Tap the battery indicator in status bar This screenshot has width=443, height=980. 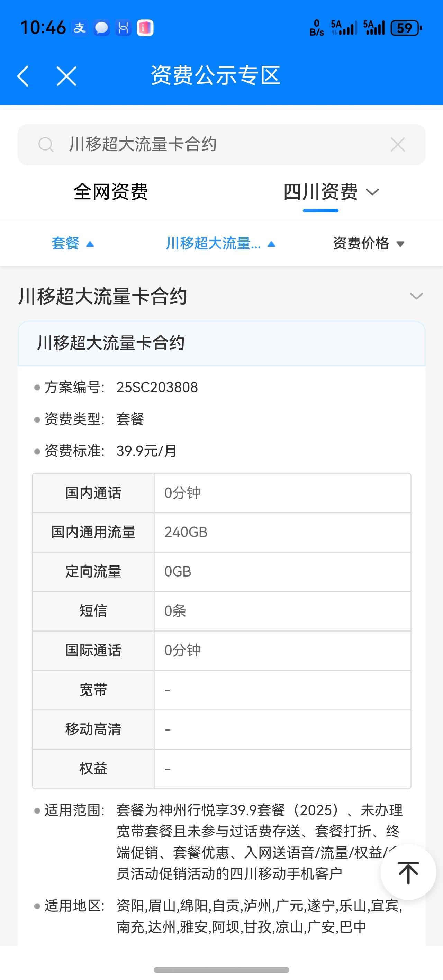(406, 28)
